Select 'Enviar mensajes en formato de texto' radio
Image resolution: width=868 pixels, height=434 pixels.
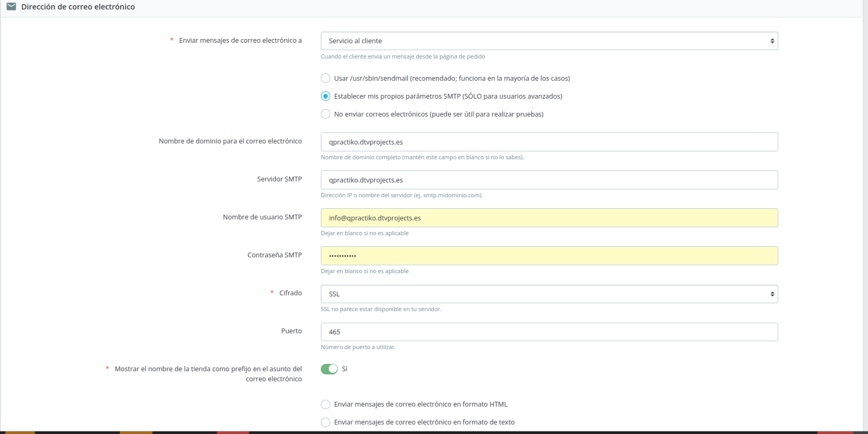coord(326,422)
